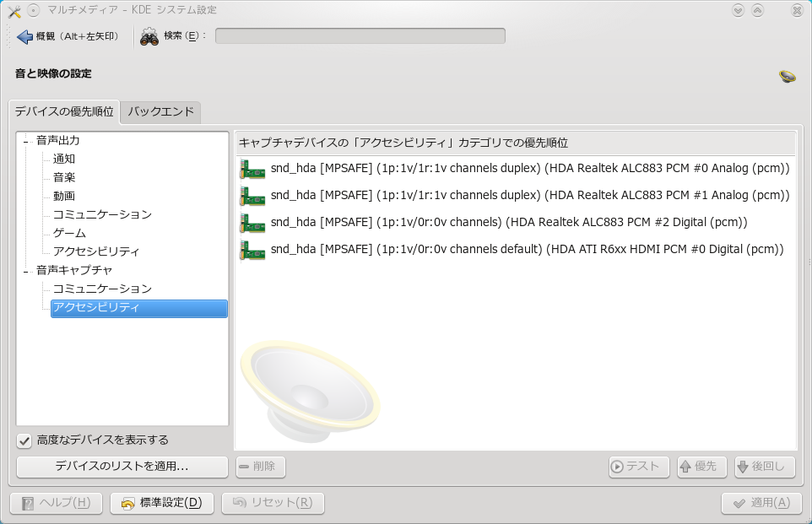The width and height of the screenshot is (812, 524).
Task: Select device text ATI R6xx HDMI PCM #0
Action: (x=528, y=250)
